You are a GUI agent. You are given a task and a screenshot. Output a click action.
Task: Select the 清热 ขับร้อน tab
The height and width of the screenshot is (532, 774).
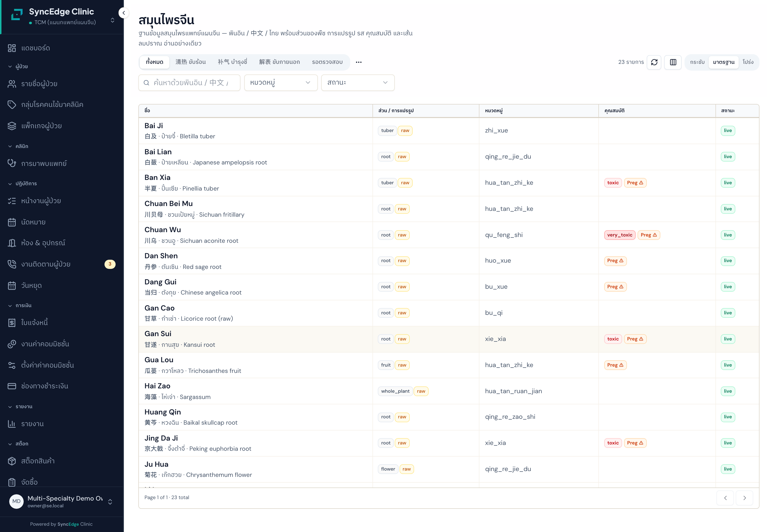point(191,62)
